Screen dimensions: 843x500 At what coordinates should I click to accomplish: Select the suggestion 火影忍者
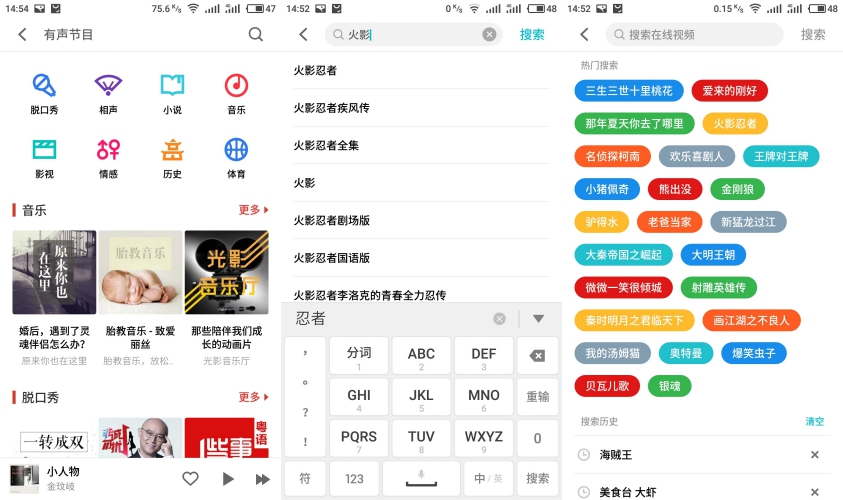(x=315, y=70)
